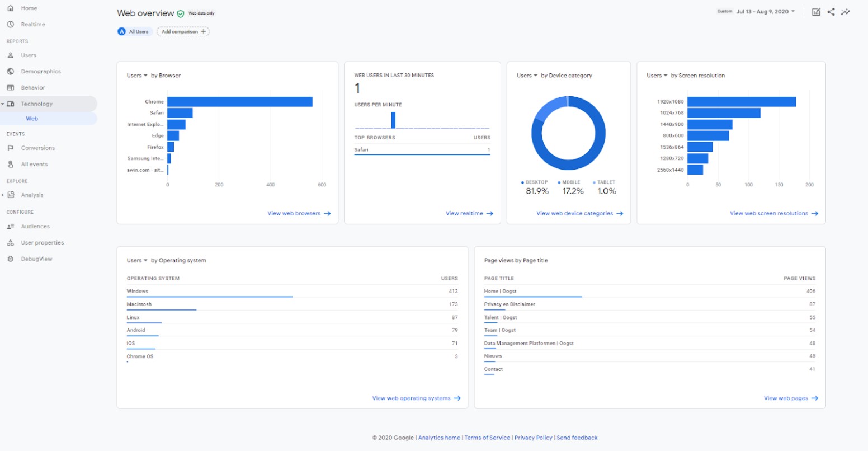Open Users dropdown in Operating system card
Screen dimensions: 868x451
click(137, 261)
